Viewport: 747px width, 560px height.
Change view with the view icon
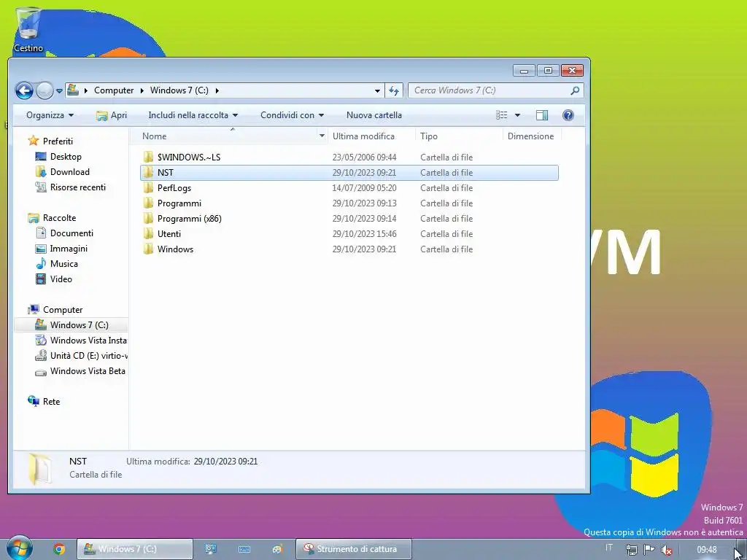tap(502, 115)
